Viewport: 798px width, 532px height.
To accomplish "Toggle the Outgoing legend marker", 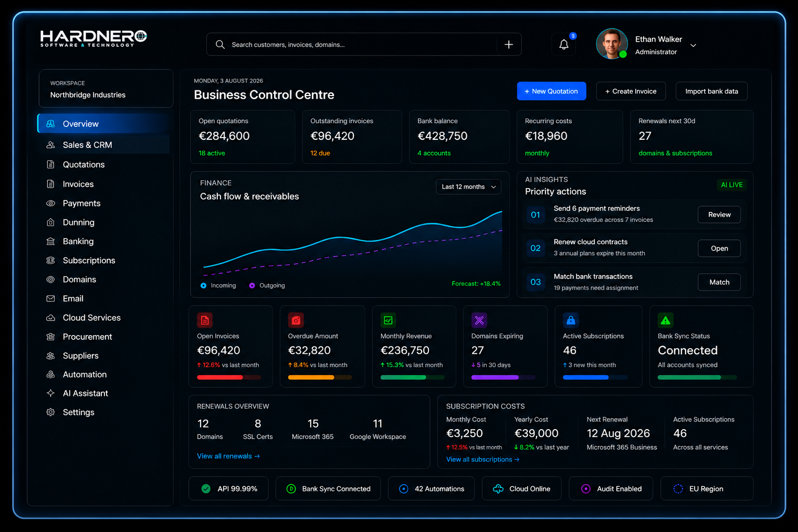I will pyautogui.click(x=252, y=286).
